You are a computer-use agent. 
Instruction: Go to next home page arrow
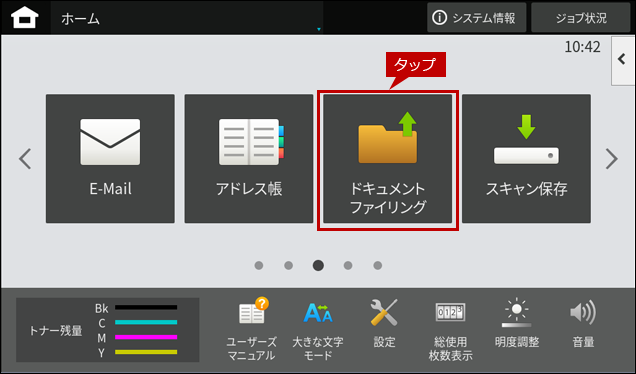tap(612, 159)
